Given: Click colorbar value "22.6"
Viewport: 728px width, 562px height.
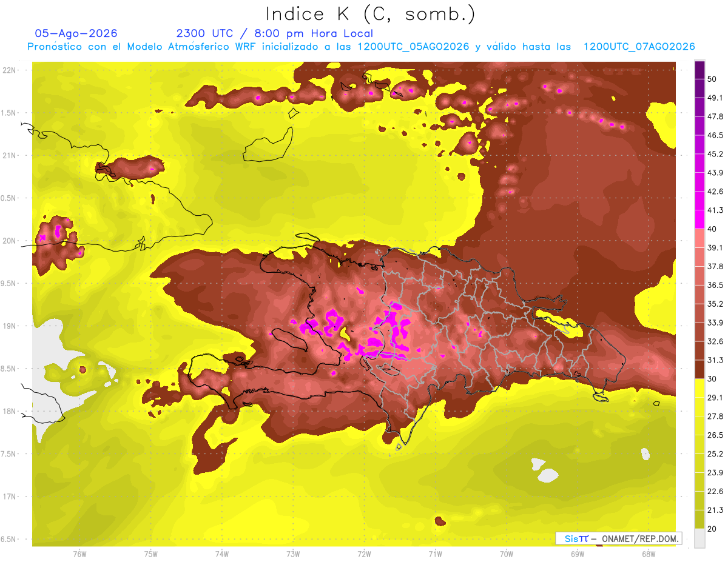Looking at the screenshot, I should [x=715, y=492].
